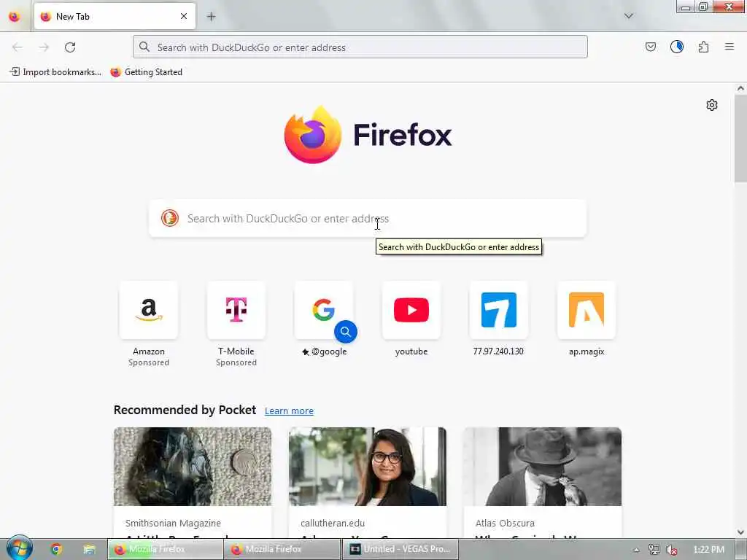Image resolution: width=747 pixels, height=560 pixels.
Task: Switch to Untitled - VEGAS Pro taskbar button
Action: click(x=400, y=549)
